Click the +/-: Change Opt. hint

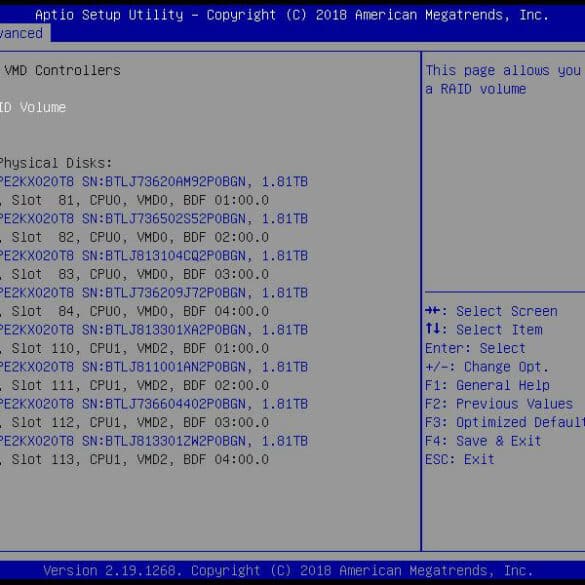(487, 367)
